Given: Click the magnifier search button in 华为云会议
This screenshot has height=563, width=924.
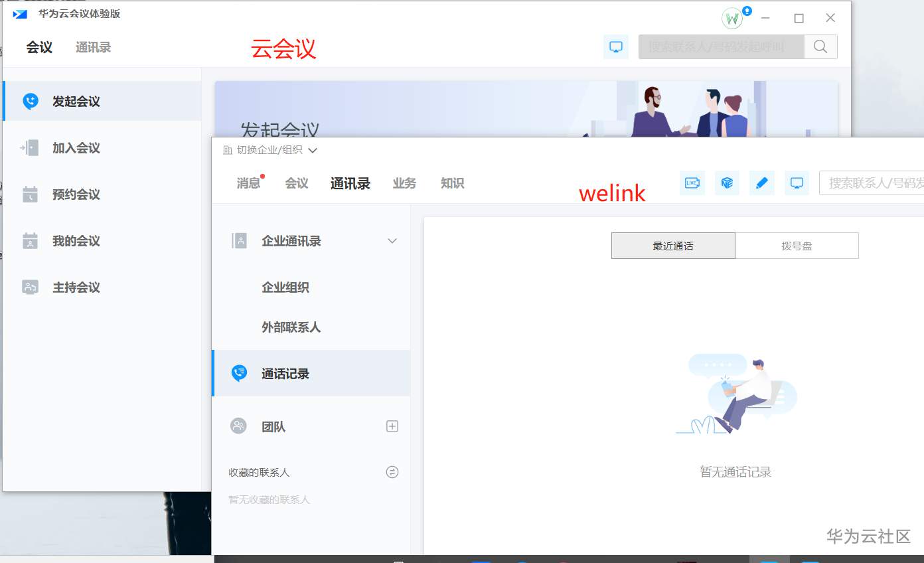Looking at the screenshot, I should pyautogui.click(x=820, y=47).
